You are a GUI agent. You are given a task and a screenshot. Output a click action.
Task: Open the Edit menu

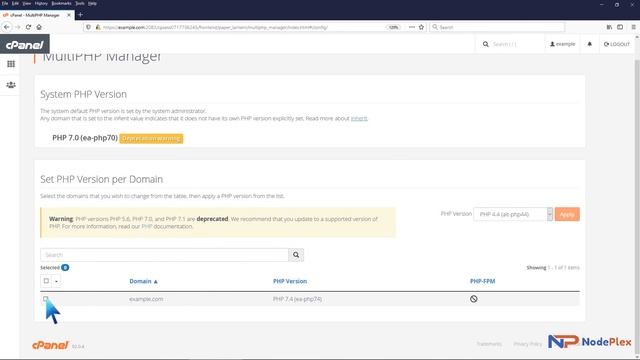(16, 3)
